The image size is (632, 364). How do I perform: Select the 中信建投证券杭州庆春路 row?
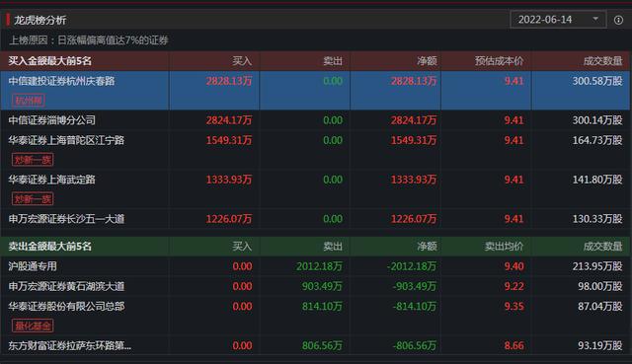pos(315,90)
